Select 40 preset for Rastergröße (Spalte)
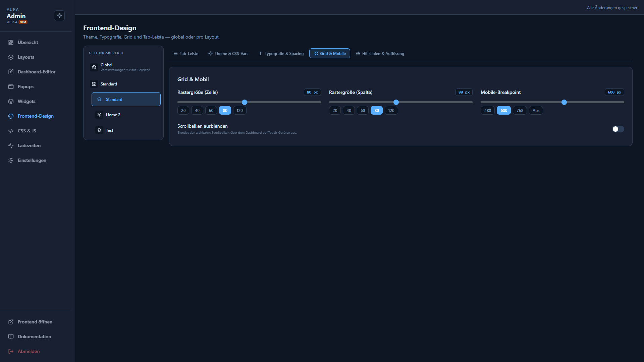Viewport: 644px width, 362px height. coord(349,110)
